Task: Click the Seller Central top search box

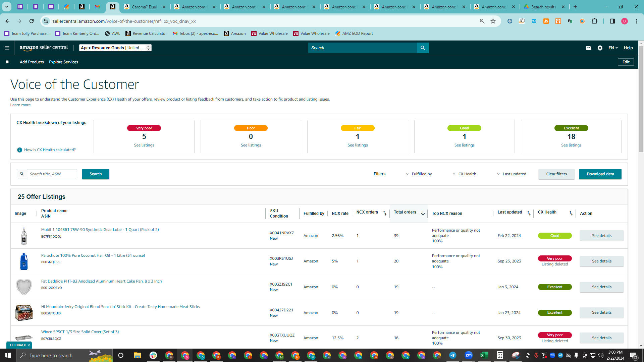Action: coord(363,48)
